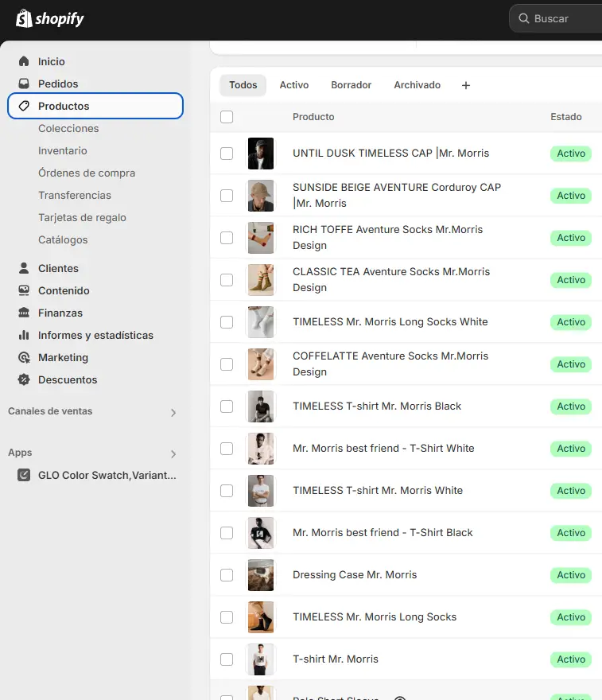Open the GLO Color Swatch app icon
This screenshot has height=700, width=602.
tap(24, 475)
